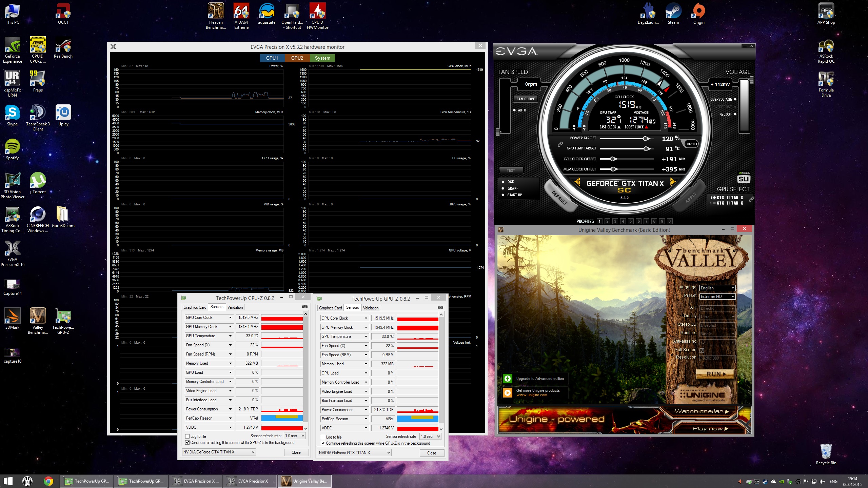Image resolution: width=868 pixels, height=488 pixels.
Task: Open sensor refresh rate dropdown in right GPU-Z
Action: click(430, 436)
